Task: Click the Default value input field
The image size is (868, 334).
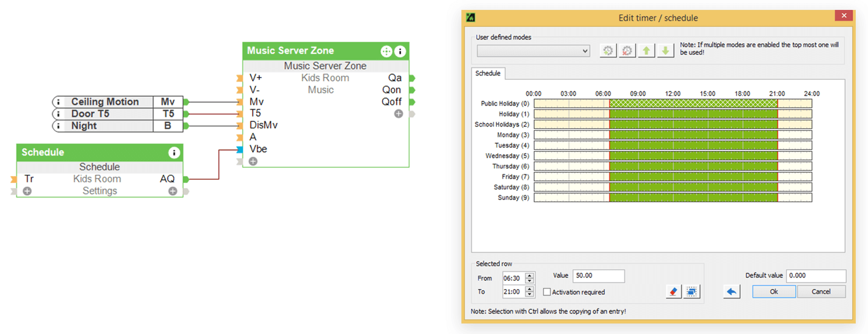Action: pos(816,276)
